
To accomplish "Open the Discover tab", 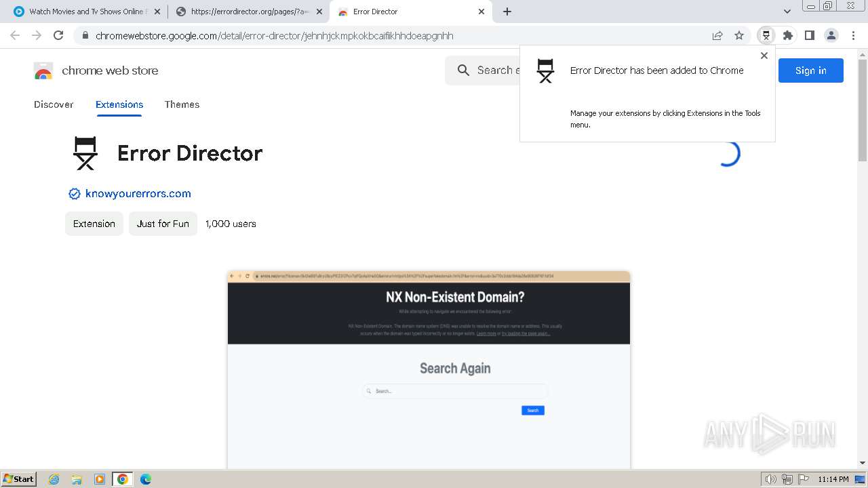I will coord(54,104).
